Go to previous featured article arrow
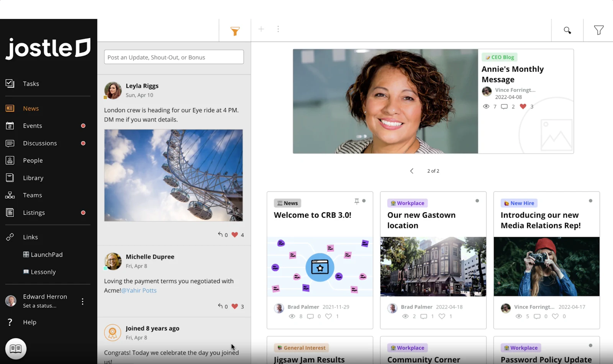The width and height of the screenshot is (613, 364). pyautogui.click(x=412, y=171)
